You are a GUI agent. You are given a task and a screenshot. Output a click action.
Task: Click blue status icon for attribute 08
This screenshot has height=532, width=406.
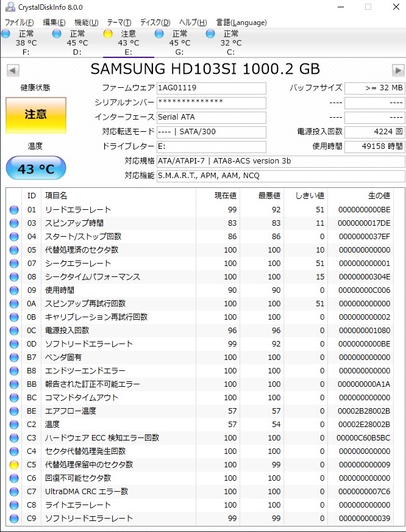coord(14,277)
